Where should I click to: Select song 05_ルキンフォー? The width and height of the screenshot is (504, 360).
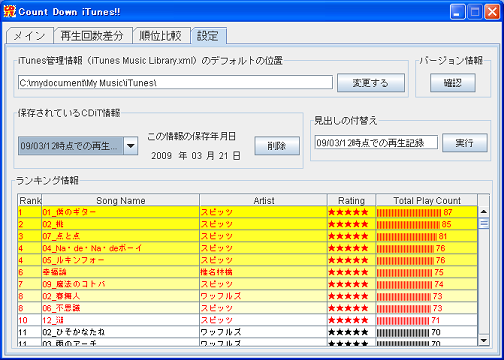coord(247,260)
